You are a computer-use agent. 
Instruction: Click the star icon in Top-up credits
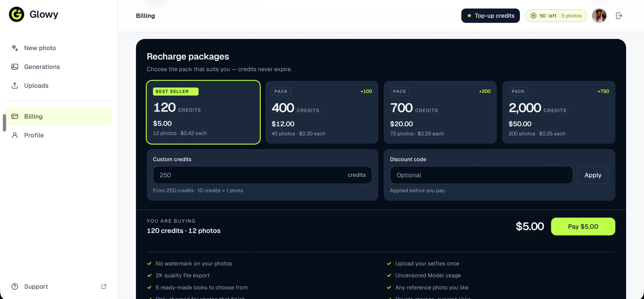pyautogui.click(x=469, y=15)
